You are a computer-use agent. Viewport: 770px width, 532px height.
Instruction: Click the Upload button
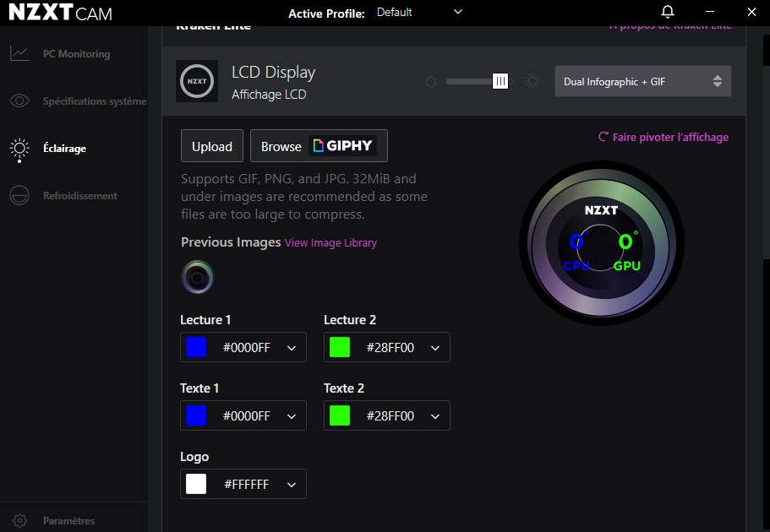212,146
